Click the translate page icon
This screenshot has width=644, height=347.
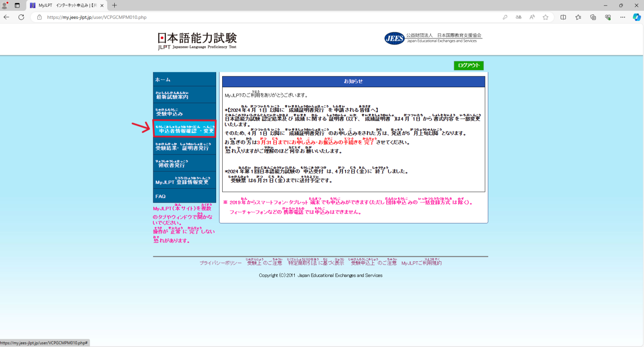point(518,17)
